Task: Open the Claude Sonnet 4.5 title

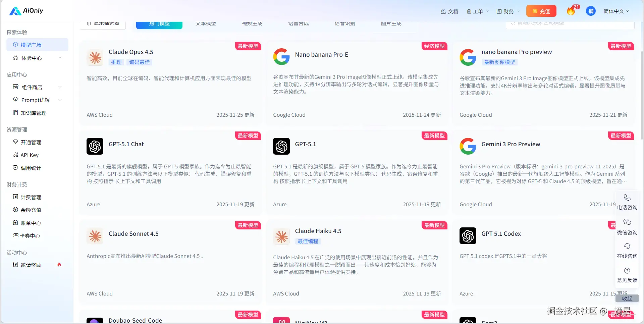Action: (133, 234)
